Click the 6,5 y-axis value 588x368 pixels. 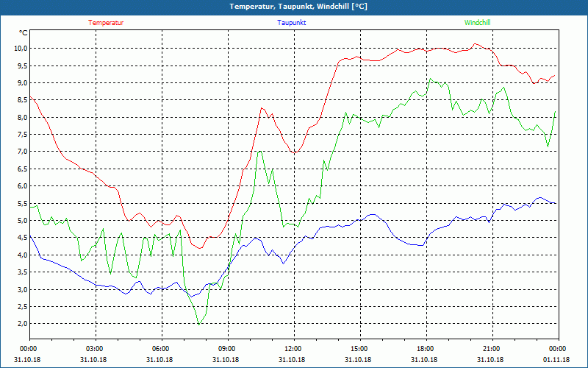tap(22, 169)
